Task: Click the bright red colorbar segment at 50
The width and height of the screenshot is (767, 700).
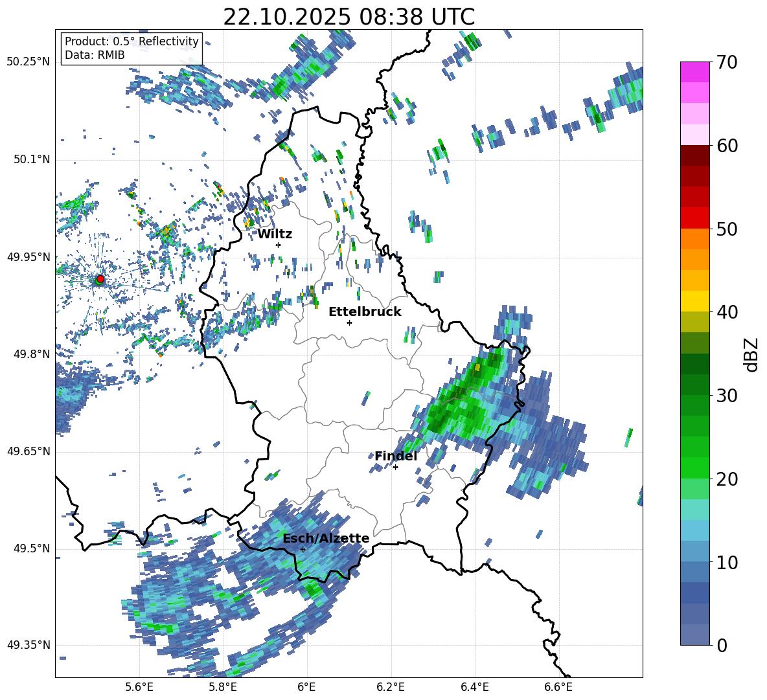Action: coord(694,218)
